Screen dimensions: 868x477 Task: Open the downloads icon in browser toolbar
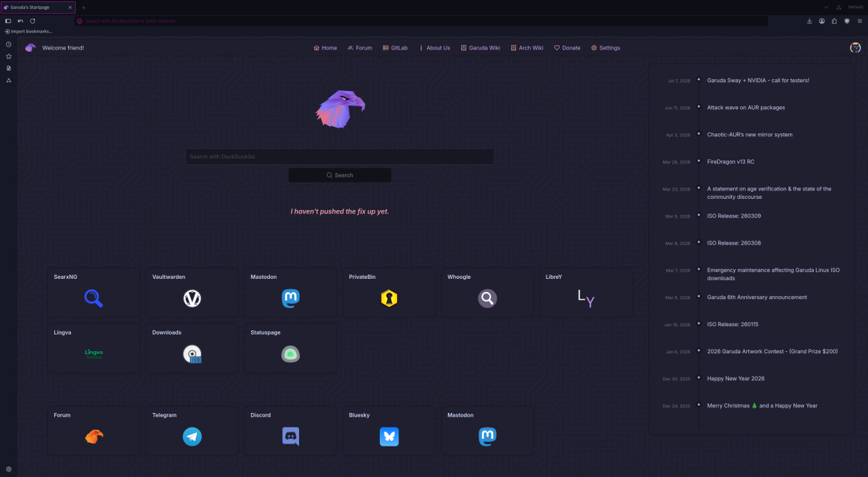click(810, 21)
